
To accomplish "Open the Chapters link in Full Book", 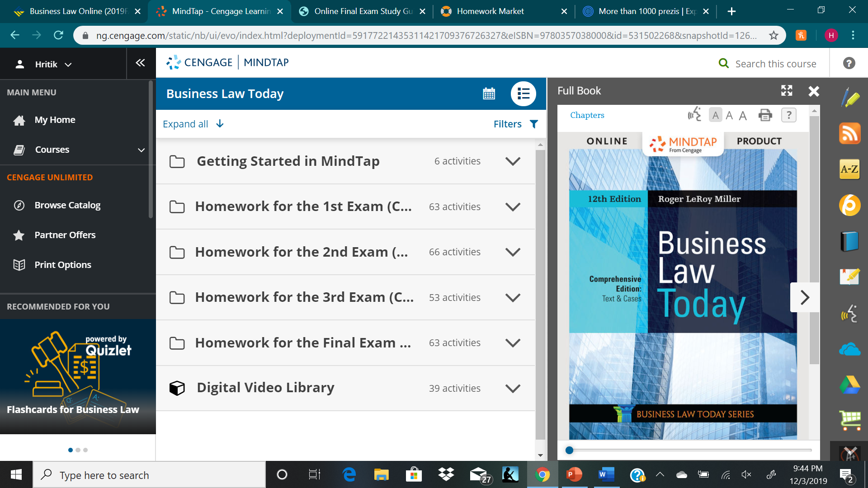I will tap(587, 115).
